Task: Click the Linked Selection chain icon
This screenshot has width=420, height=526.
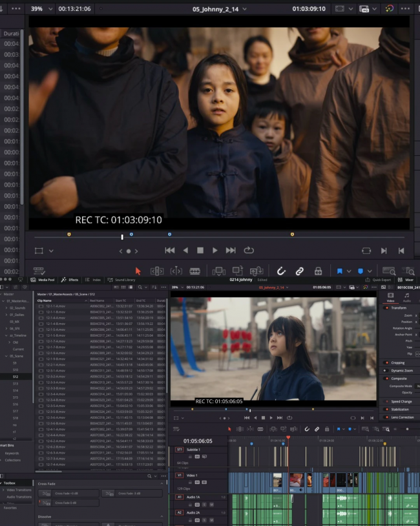Action: [x=300, y=271]
